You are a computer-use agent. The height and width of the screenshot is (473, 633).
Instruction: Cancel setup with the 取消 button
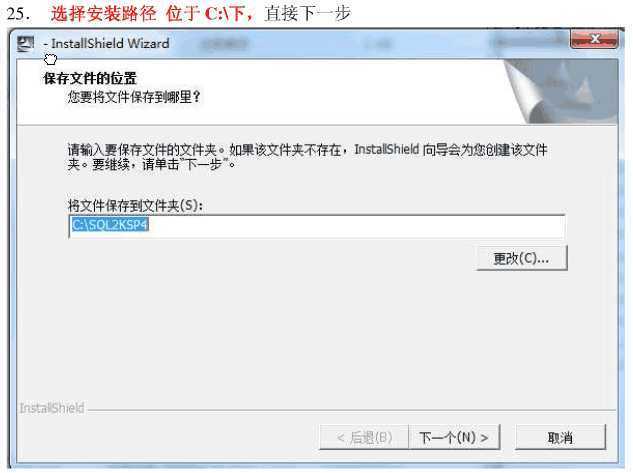[560, 437]
